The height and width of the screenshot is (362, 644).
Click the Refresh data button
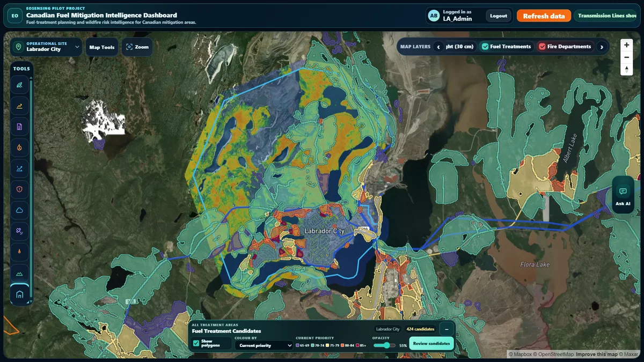544,16
